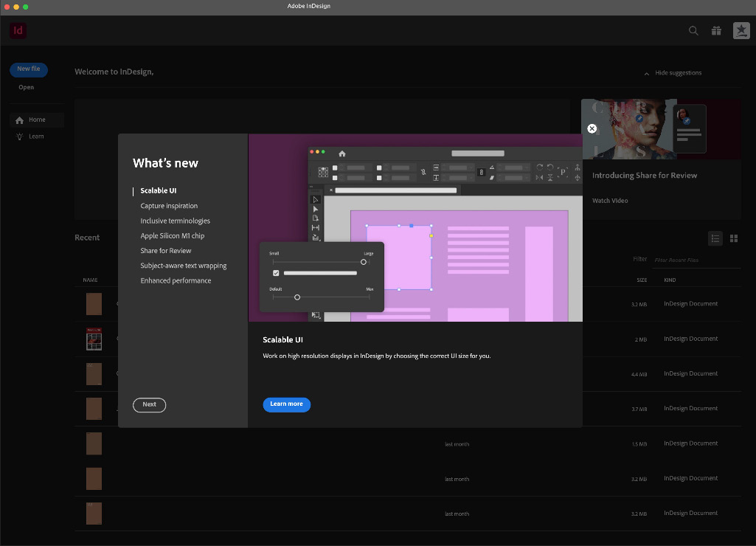Select Subject-aware text wrapping feature

(x=183, y=266)
